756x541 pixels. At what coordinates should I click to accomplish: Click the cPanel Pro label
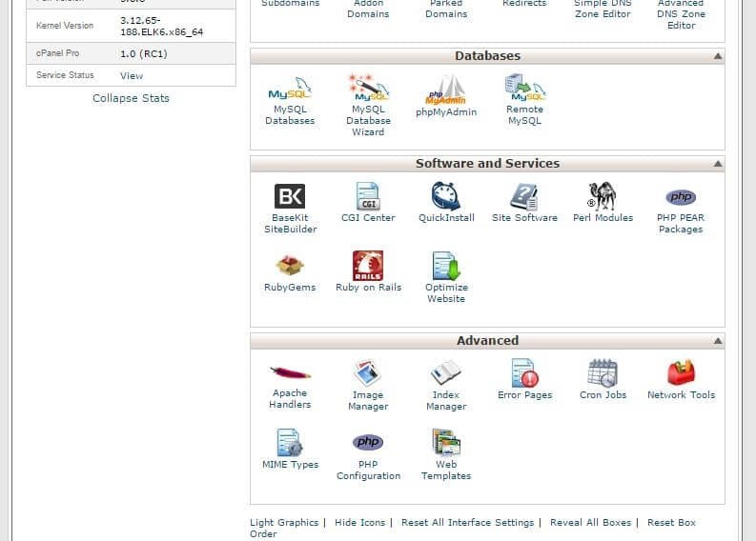(x=57, y=53)
